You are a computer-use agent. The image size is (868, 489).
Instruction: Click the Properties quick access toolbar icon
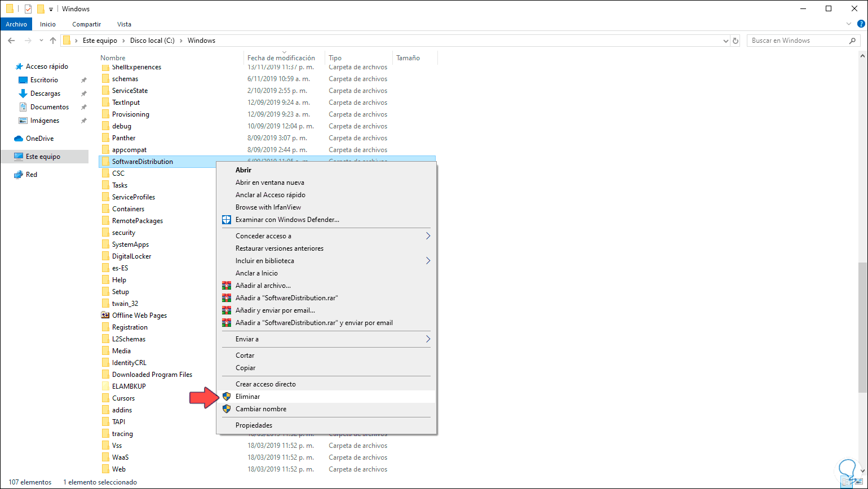[x=28, y=9]
